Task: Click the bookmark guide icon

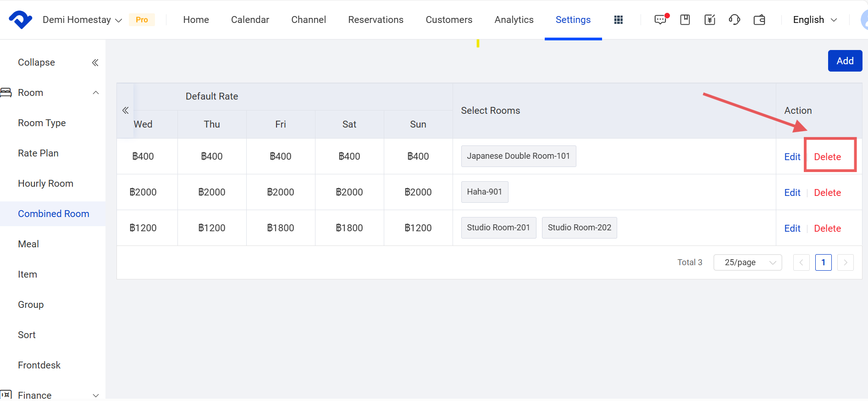Action: click(x=685, y=20)
